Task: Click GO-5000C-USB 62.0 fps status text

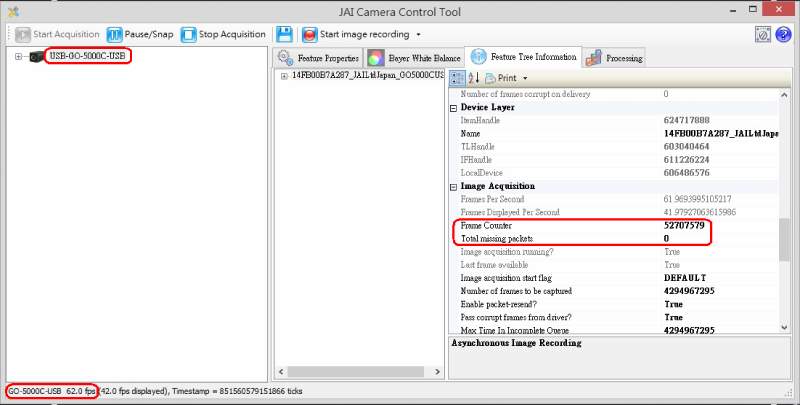Action: coord(52,391)
